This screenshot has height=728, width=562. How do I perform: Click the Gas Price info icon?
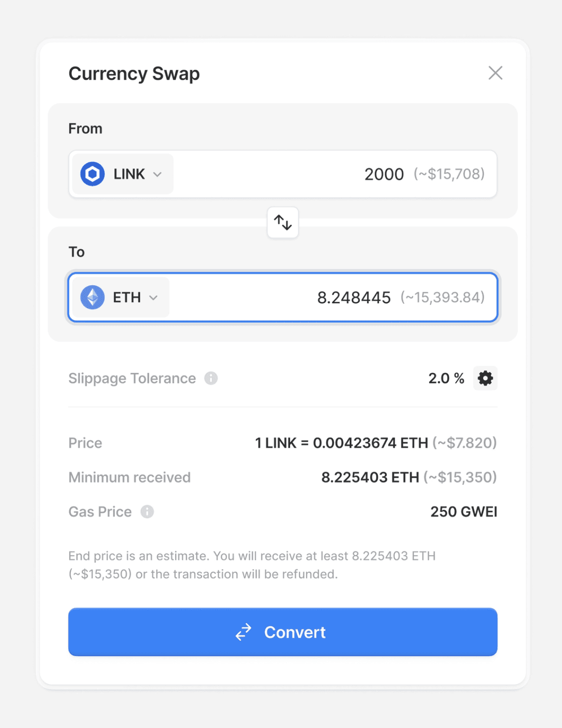click(x=147, y=511)
